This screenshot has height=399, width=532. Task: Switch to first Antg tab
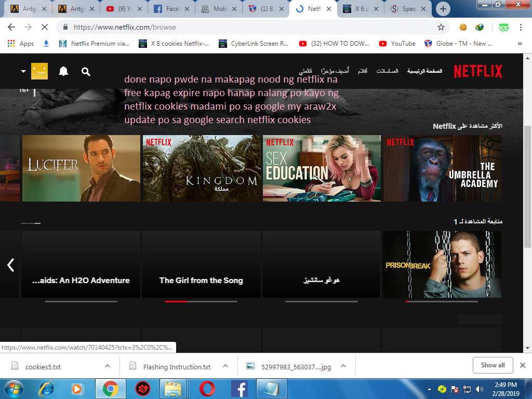(28, 9)
